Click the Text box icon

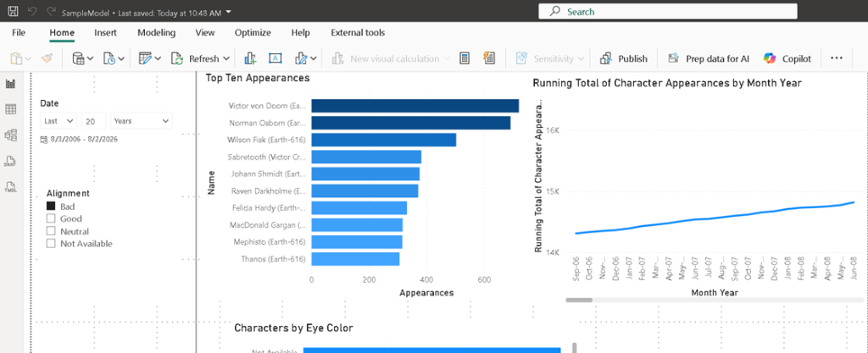tap(275, 58)
